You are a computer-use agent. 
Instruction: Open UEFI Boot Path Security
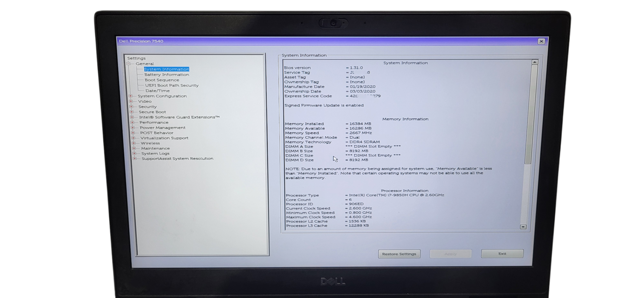pyautogui.click(x=172, y=86)
